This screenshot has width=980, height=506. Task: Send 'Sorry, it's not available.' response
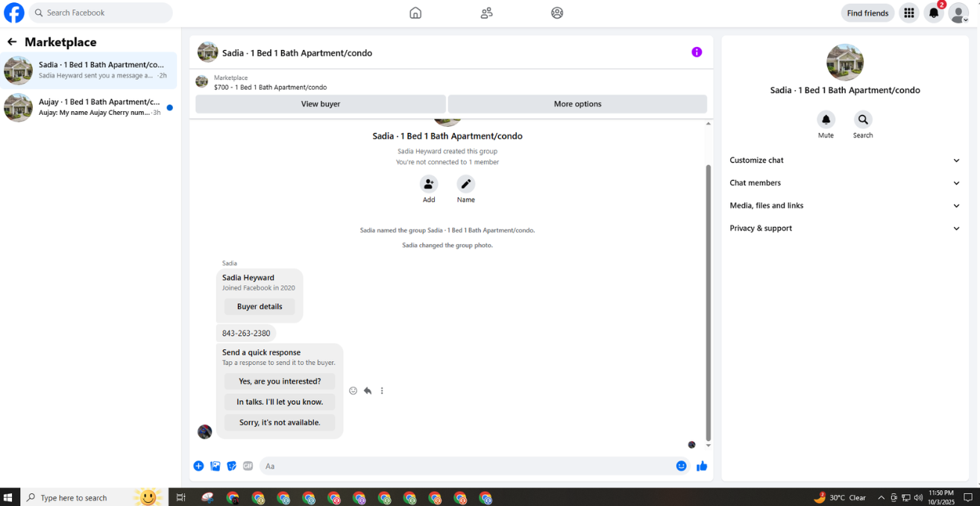[x=280, y=422]
